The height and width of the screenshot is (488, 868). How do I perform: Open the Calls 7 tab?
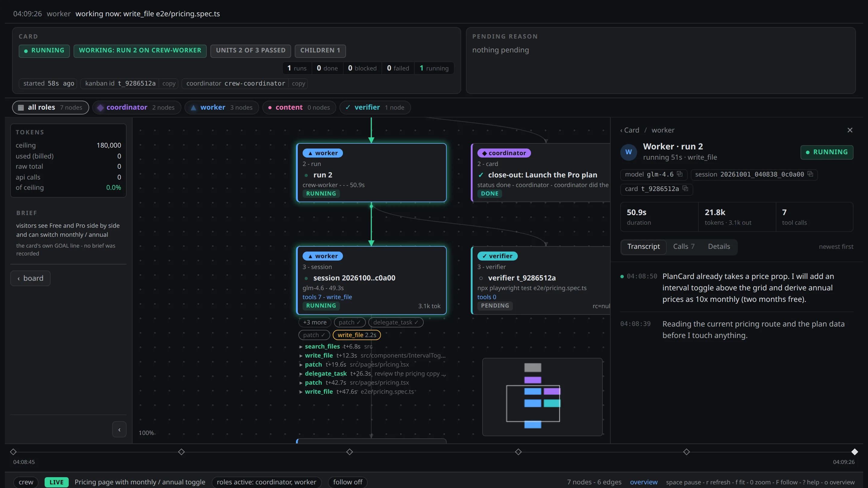click(x=683, y=246)
